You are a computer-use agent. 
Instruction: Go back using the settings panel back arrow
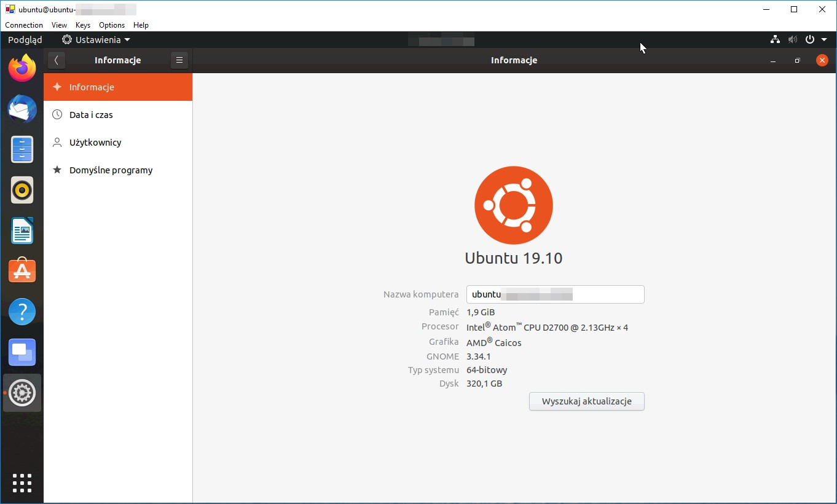coord(56,60)
